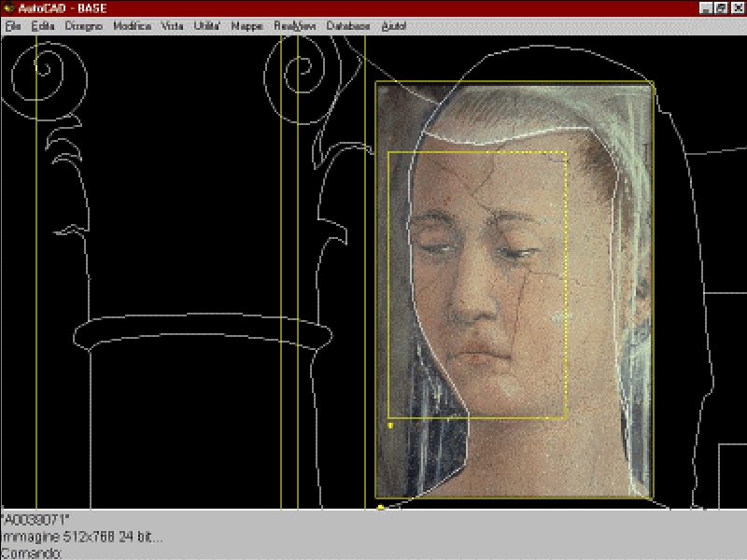Close the AutoCAD - BASE window
Image resolution: width=747 pixels, height=560 pixels.
(738, 8)
